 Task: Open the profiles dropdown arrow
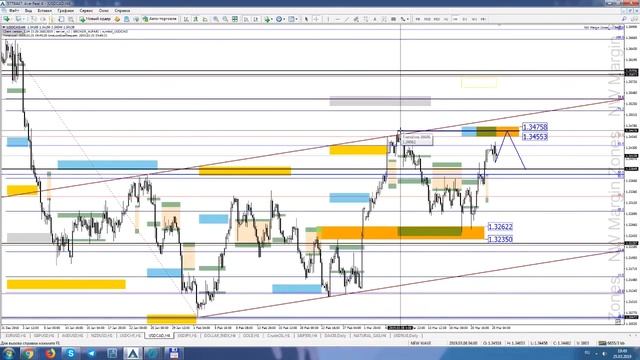[24, 19]
